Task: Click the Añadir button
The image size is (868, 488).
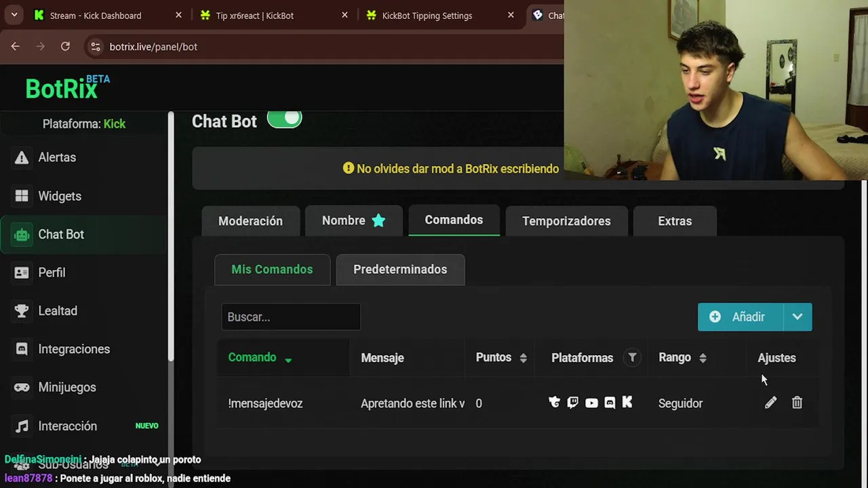Action: [x=741, y=317]
